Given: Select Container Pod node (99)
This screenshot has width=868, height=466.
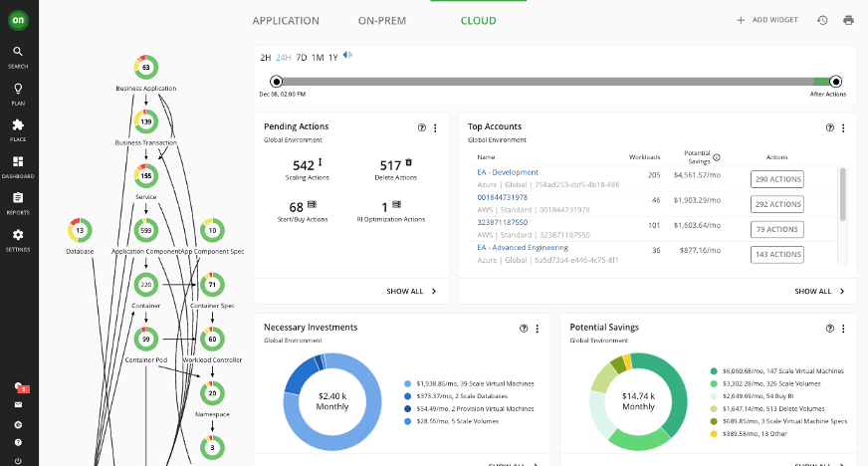Looking at the screenshot, I should 146,339.
